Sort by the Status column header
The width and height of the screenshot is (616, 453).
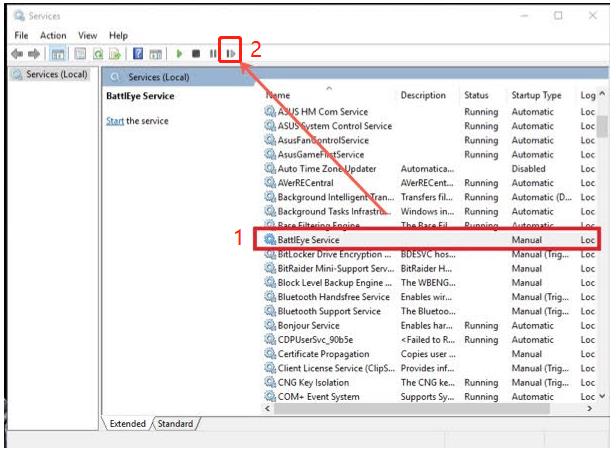[476, 95]
